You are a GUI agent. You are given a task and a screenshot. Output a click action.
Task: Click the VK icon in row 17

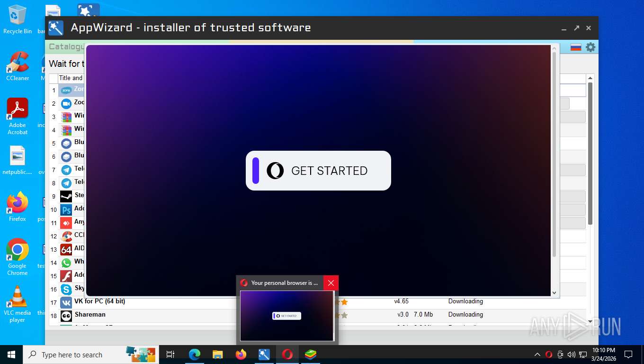pyautogui.click(x=66, y=302)
